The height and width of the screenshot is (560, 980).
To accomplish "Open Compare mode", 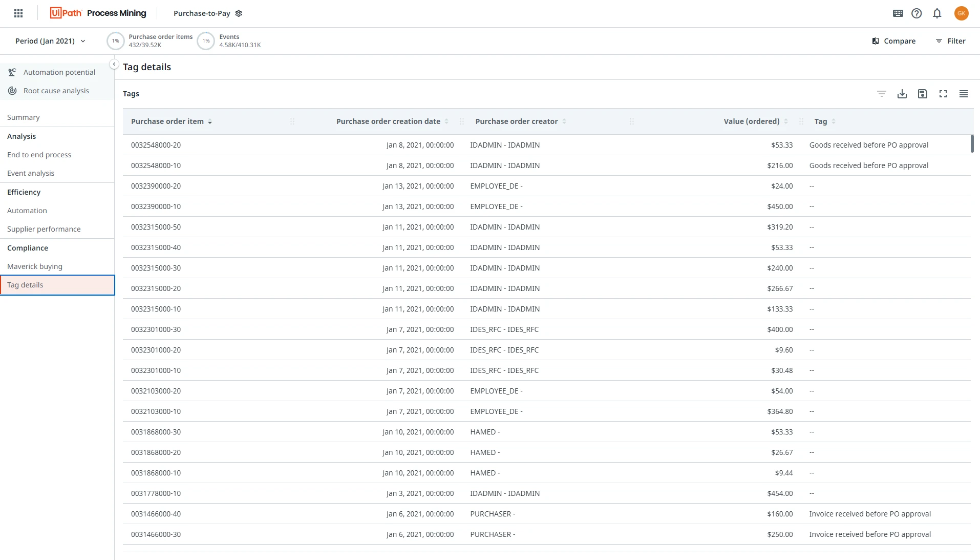I will (893, 41).
